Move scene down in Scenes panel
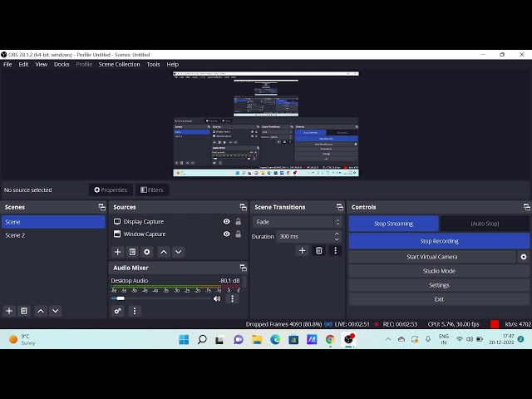Screen dimensions: 532x399 point(56,311)
